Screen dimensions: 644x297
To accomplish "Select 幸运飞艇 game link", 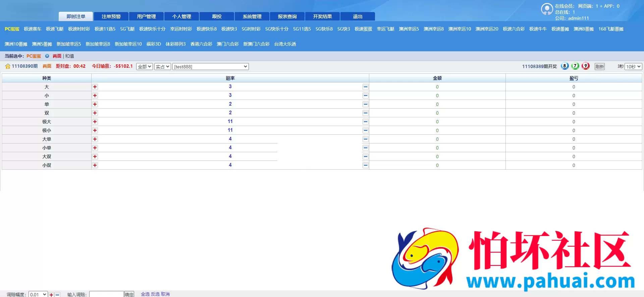I will 385,29.
